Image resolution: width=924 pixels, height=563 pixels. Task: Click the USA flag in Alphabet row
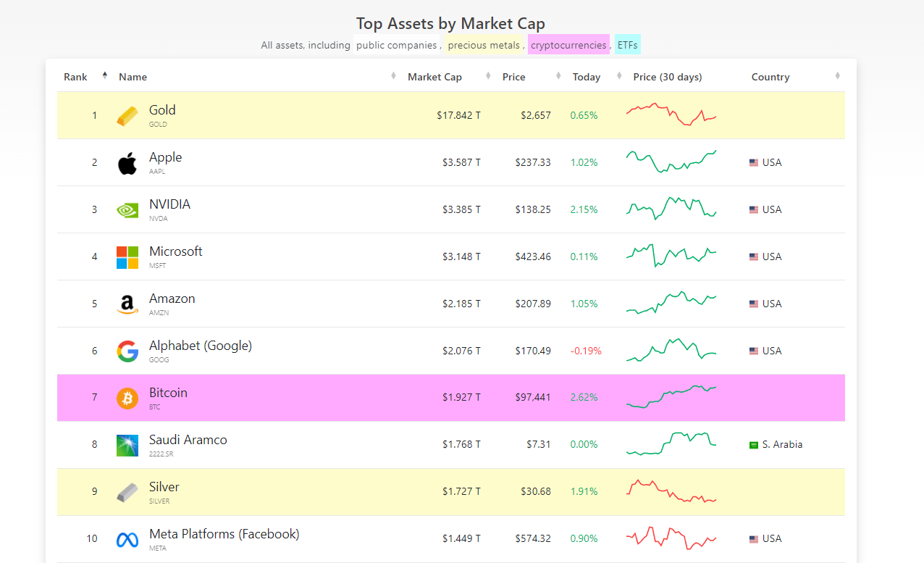754,351
